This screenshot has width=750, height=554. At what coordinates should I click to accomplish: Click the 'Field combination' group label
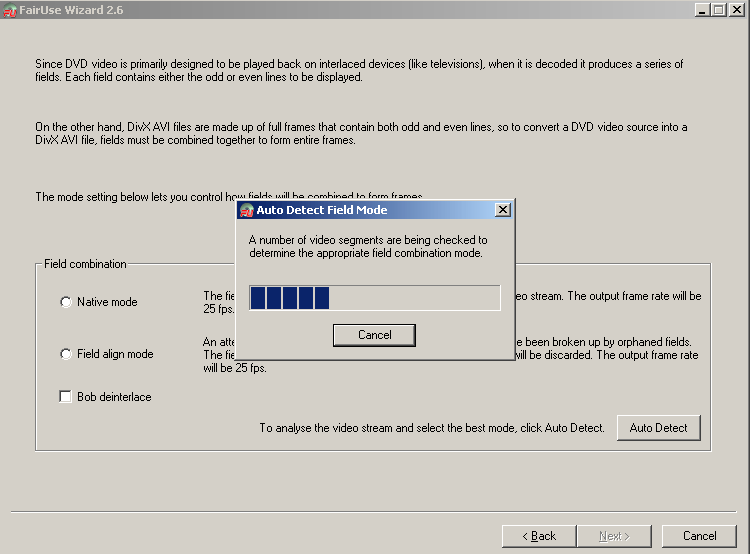[x=85, y=264]
